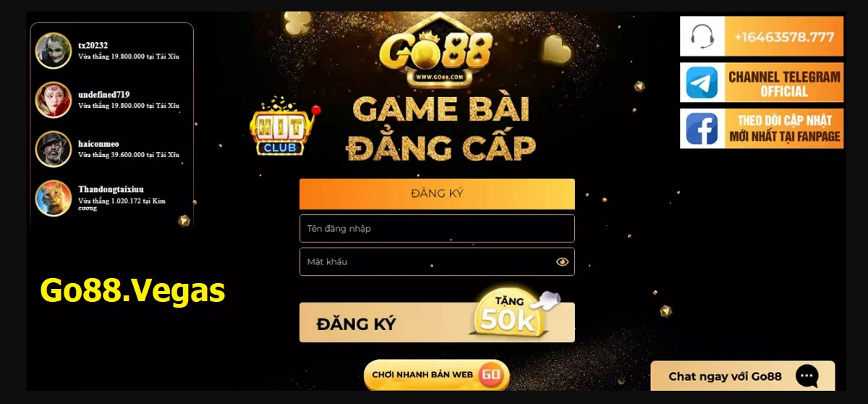
Task: Click the headset support icon
Action: (x=702, y=36)
